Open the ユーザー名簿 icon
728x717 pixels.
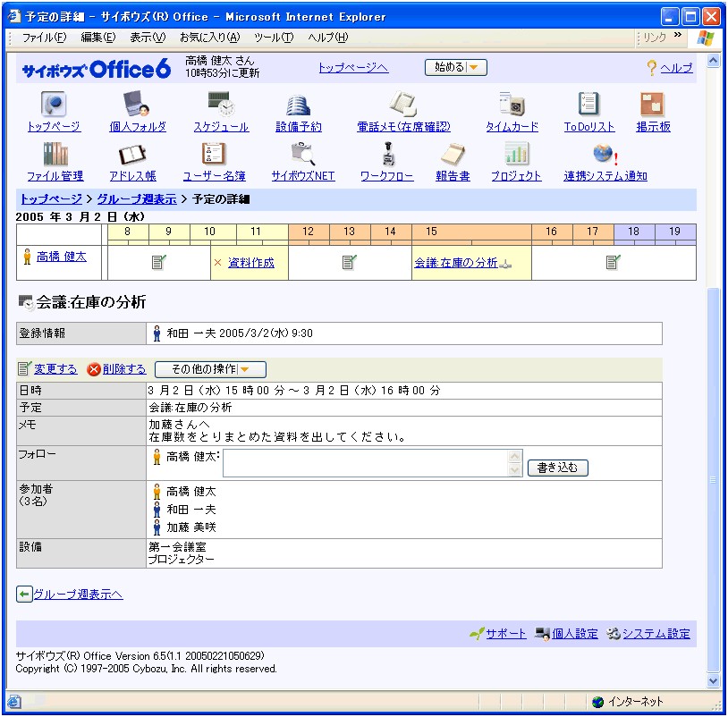(214, 154)
